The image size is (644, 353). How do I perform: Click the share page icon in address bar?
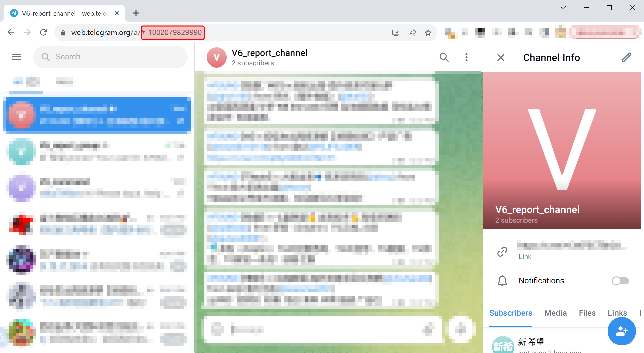(x=412, y=33)
